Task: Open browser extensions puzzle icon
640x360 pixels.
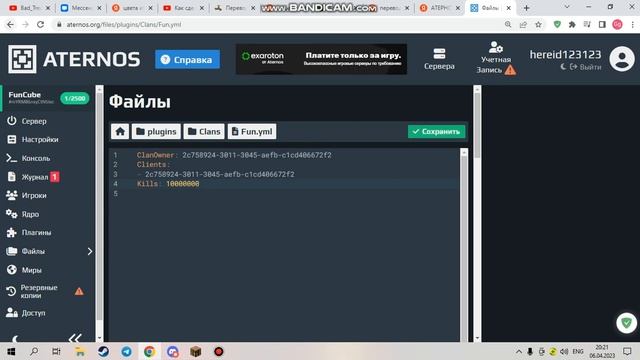Action: 572,24
